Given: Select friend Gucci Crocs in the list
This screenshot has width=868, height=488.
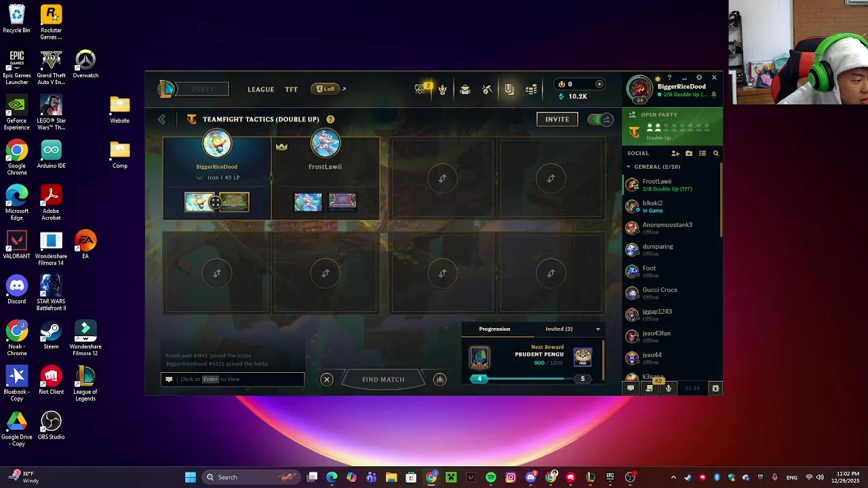Looking at the screenshot, I should (671, 293).
